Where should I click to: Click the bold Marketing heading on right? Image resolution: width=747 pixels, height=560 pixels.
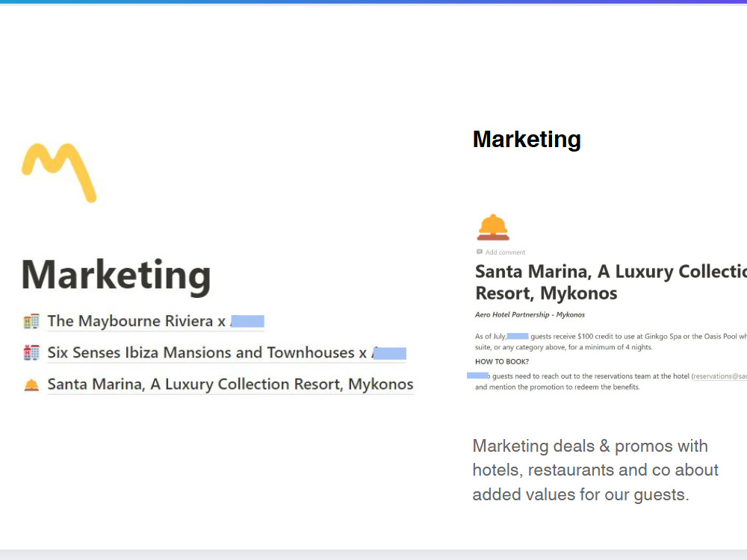click(x=527, y=140)
